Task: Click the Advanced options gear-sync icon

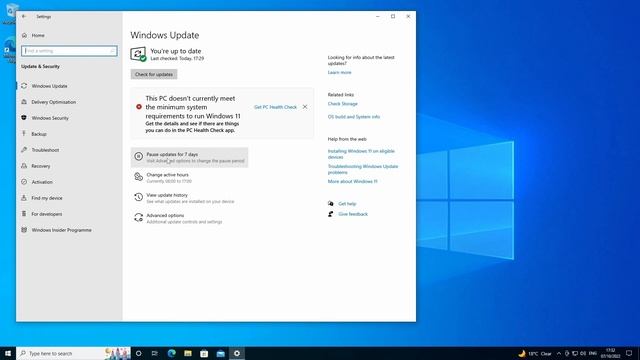Action: (138, 218)
